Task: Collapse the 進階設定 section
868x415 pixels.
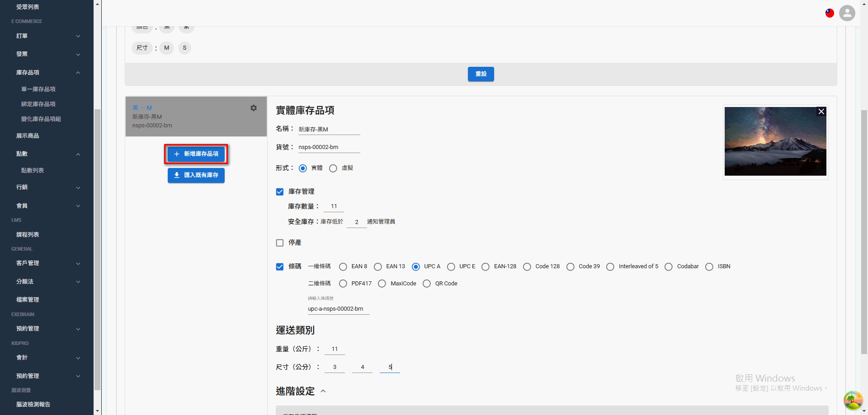Action: coord(323,391)
